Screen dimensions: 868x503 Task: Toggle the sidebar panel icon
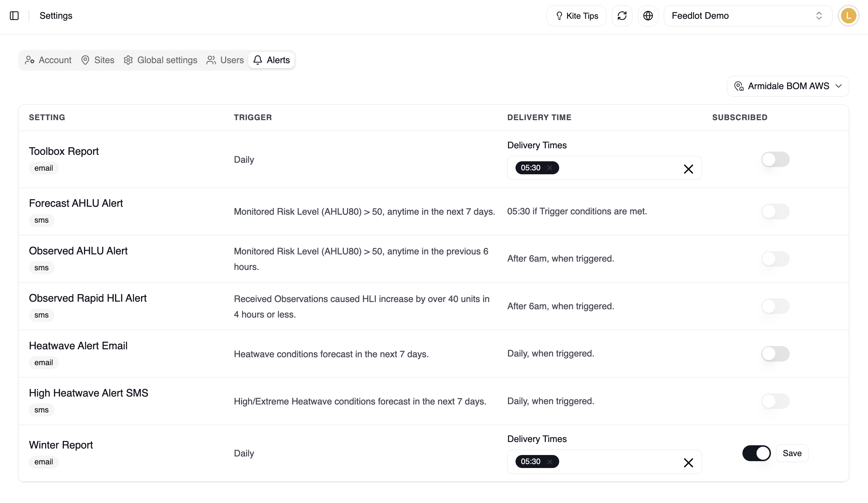pos(14,16)
